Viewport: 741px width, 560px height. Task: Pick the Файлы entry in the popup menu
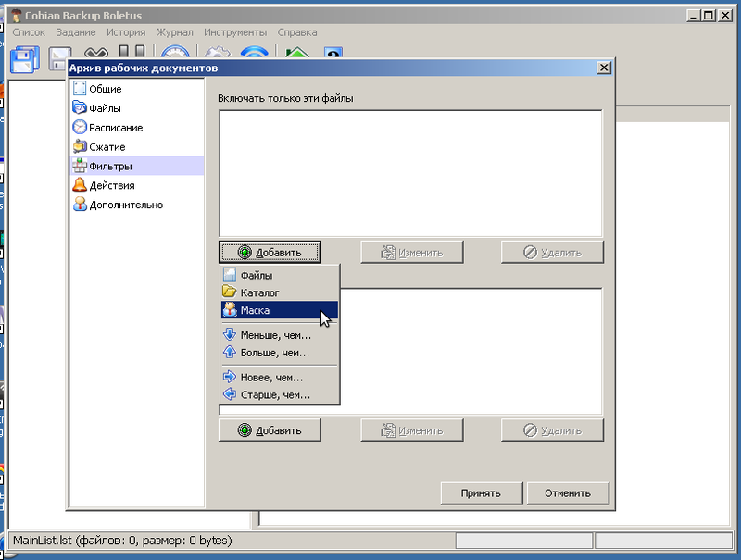[257, 275]
